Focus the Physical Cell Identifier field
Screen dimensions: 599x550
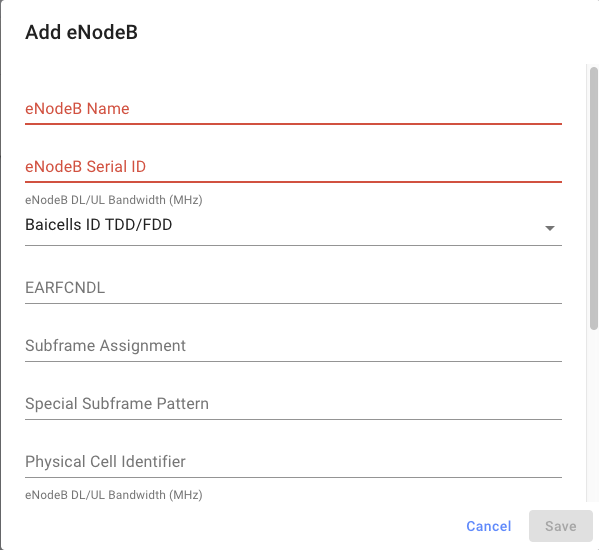click(x=293, y=462)
